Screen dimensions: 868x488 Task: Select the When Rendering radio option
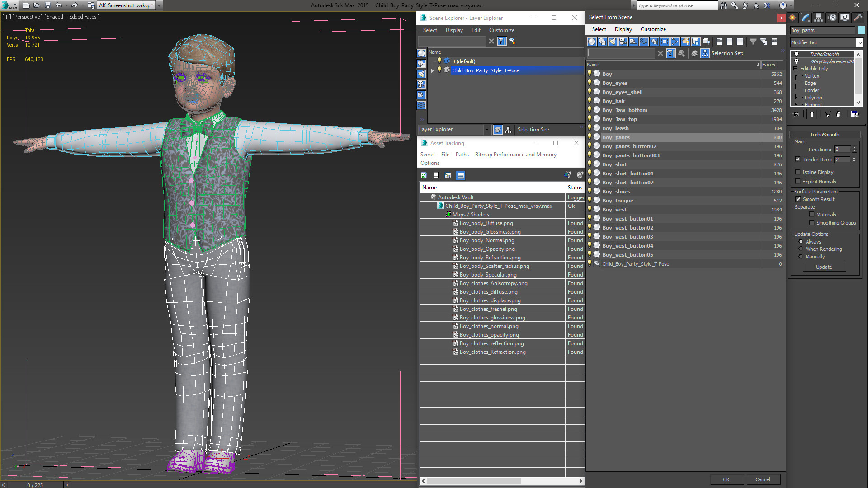pyautogui.click(x=801, y=249)
